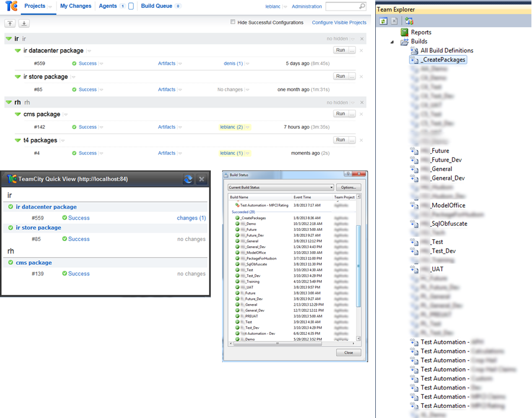
Task: Click the TeamCity logo in the header
Action: (x=11, y=7)
